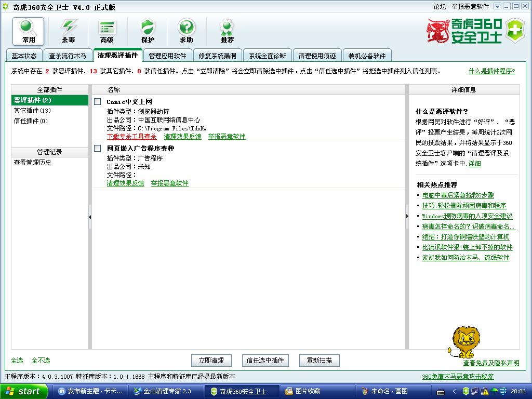Check the 网页嵌入广告程序变种 checkbox

97,148
